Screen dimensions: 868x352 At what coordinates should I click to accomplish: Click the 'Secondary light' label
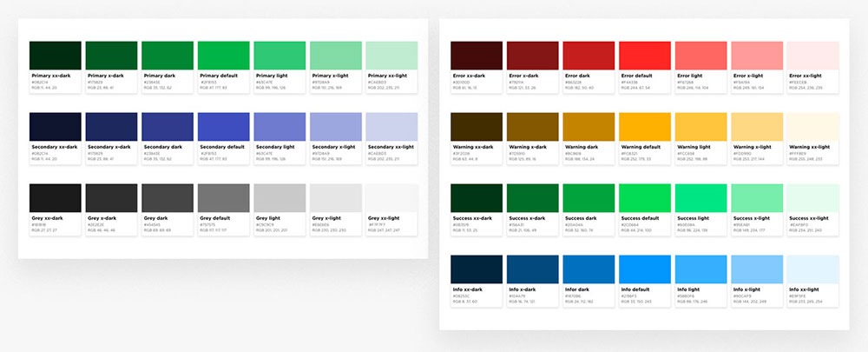(274, 147)
